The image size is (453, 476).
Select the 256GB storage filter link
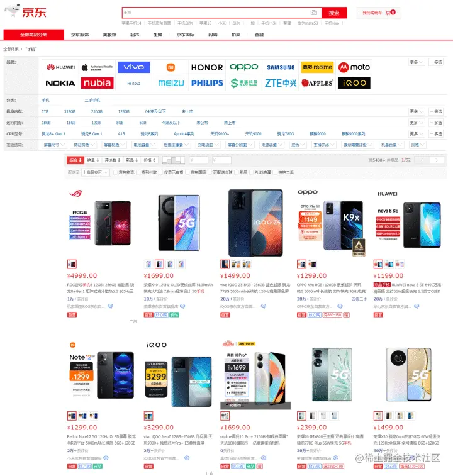coord(97,111)
